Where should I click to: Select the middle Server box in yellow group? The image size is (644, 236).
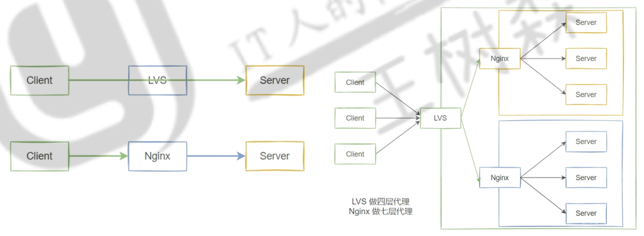[x=586, y=58]
